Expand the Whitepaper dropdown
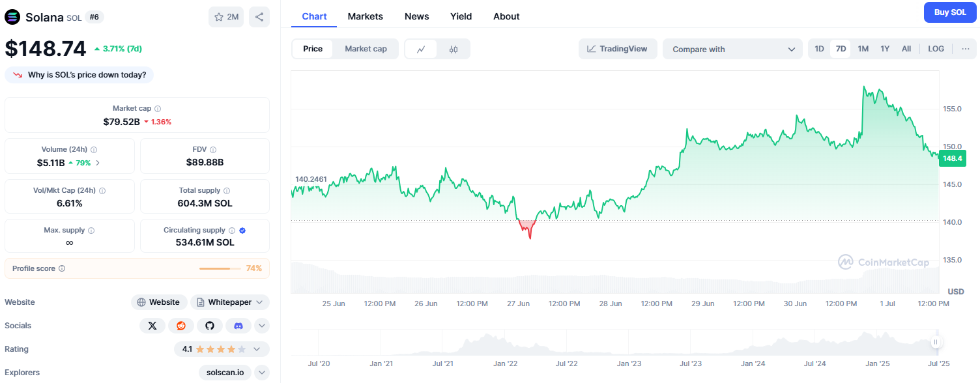The height and width of the screenshot is (383, 980). pyautogui.click(x=230, y=302)
